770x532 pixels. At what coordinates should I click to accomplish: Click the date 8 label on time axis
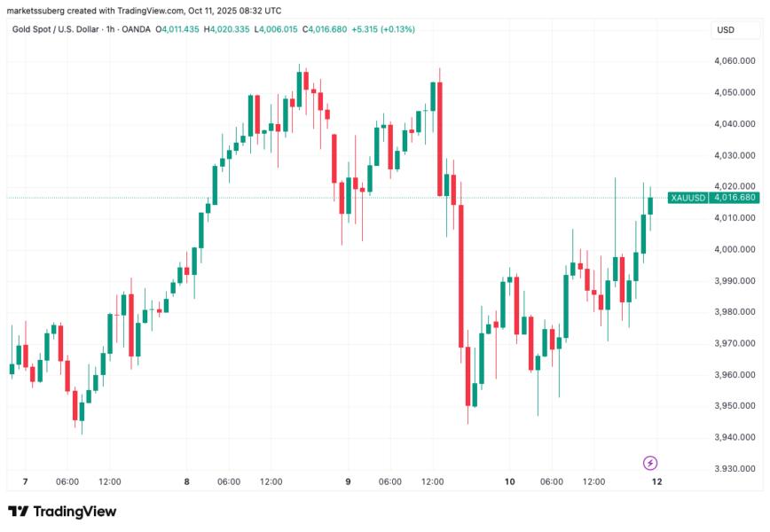(187, 482)
